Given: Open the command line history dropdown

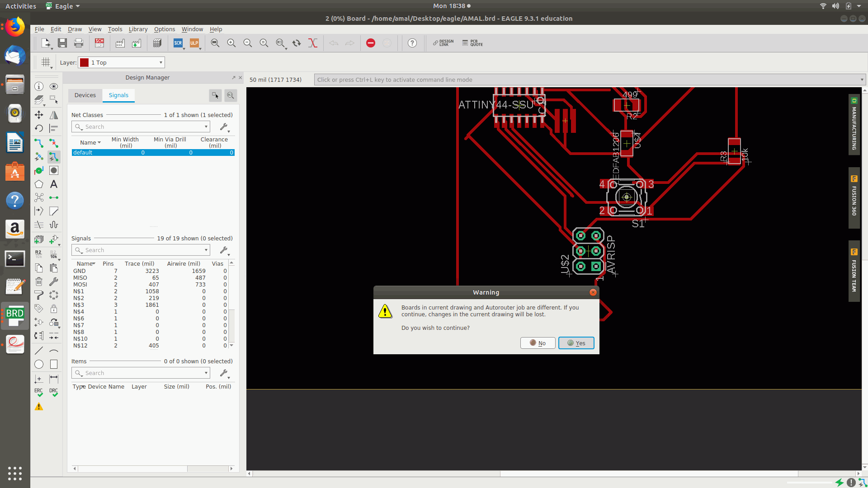Looking at the screenshot, I should tap(862, 80).
